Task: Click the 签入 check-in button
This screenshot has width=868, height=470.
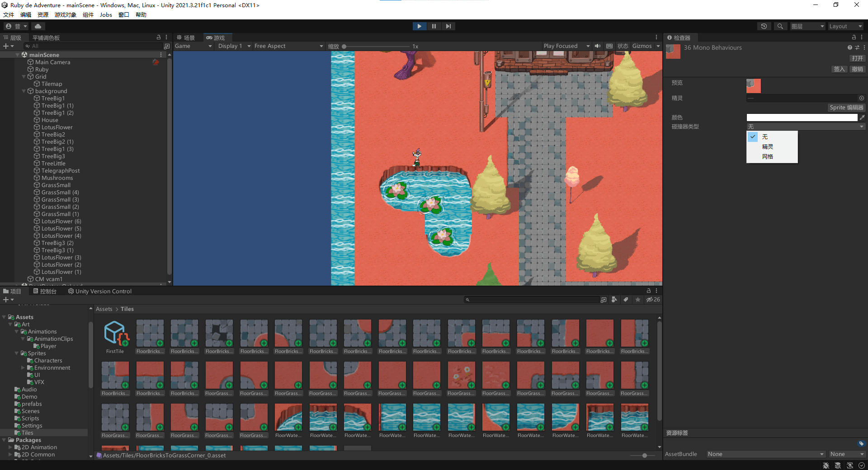Action: coord(839,69)
